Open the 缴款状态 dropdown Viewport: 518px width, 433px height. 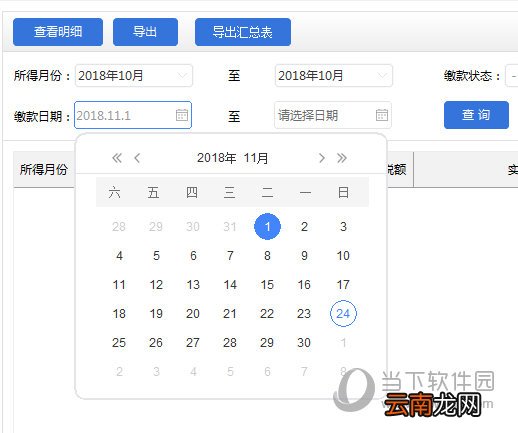[512, 76]
